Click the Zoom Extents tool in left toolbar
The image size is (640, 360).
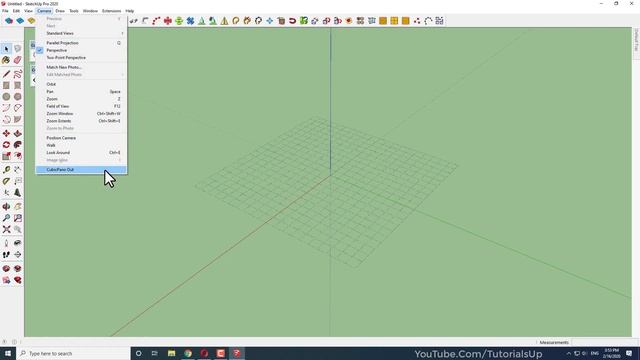click(6, 229)
